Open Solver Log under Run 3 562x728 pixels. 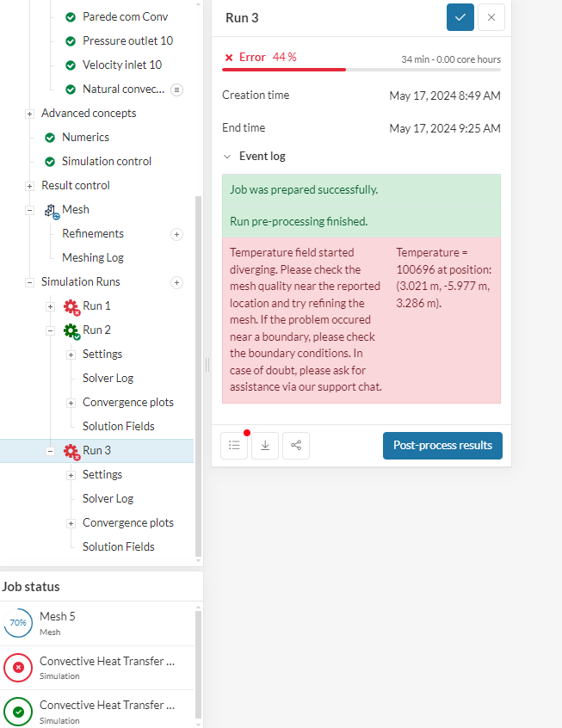(108, 499)
